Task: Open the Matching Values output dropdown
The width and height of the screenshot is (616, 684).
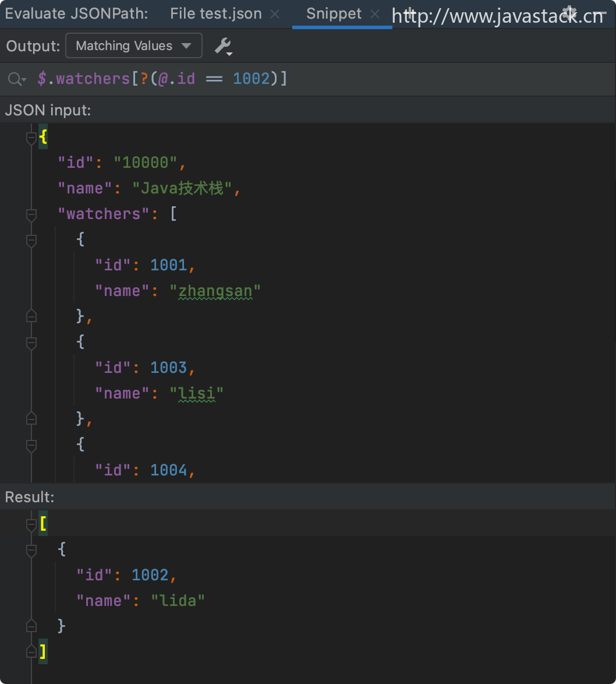Action: [x=134, y=45]
